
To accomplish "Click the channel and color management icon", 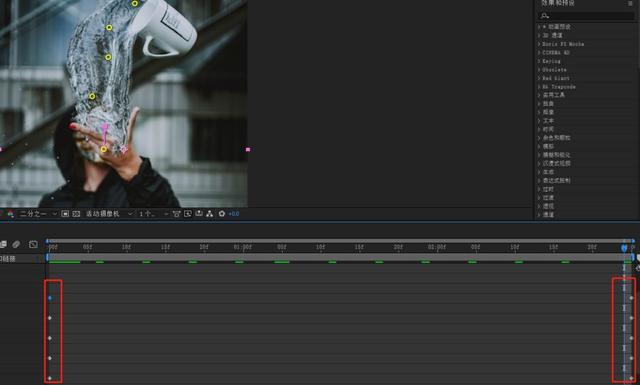I will 10,214.
